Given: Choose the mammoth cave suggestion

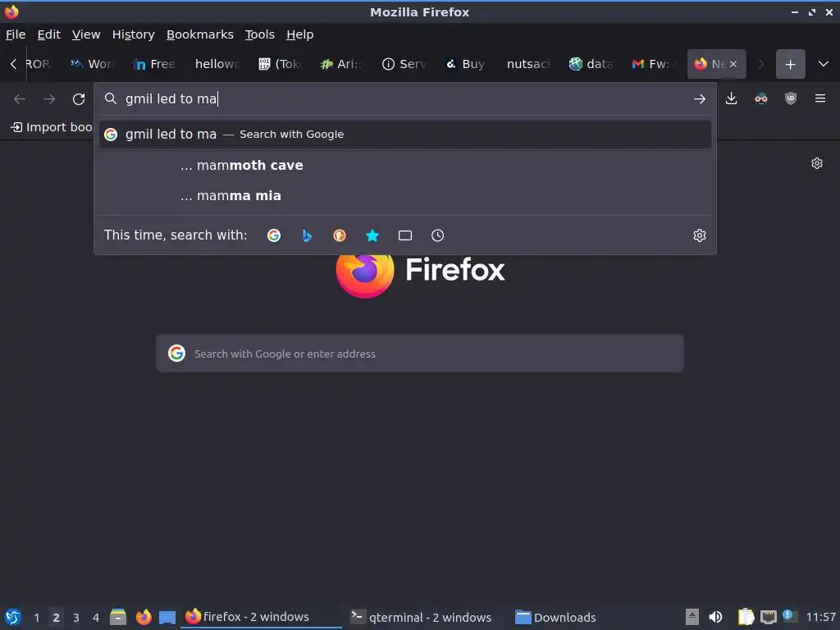Looking at the screenshot, I should [405, 166].
